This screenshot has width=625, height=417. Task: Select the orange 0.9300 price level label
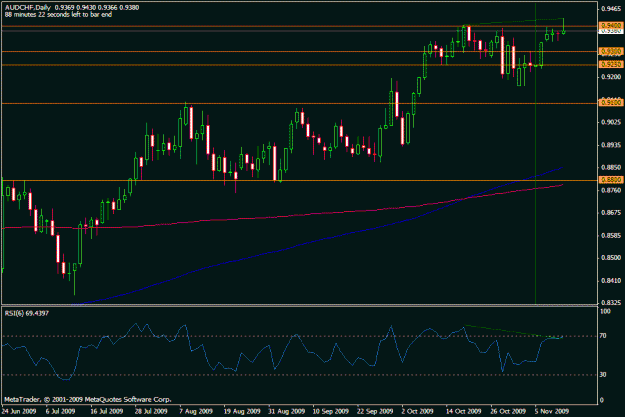coord(611,51)
